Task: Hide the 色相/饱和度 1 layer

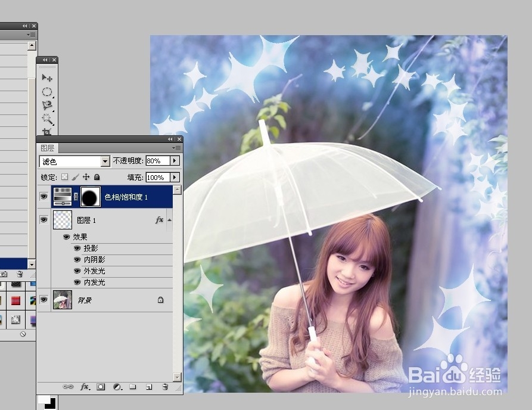Action: (43, 196)
